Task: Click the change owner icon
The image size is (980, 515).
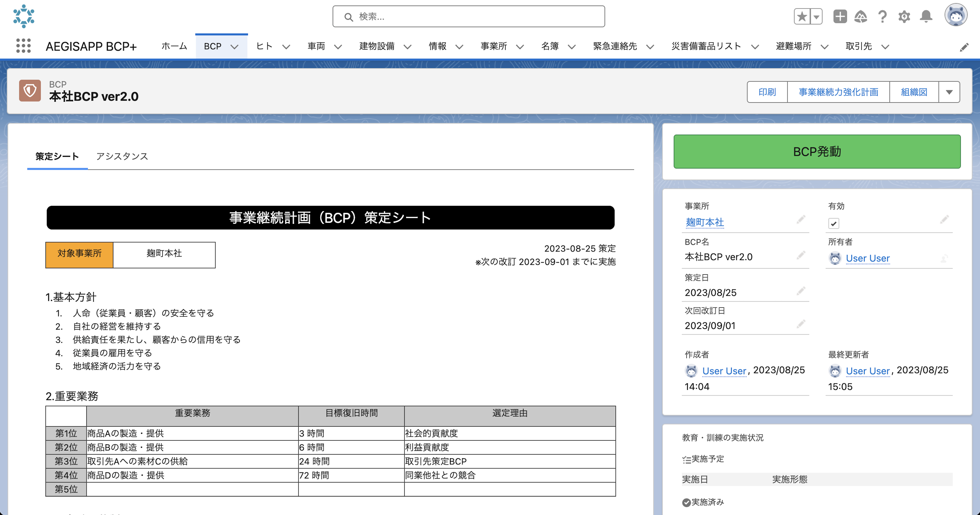Action: click(944, 259)
